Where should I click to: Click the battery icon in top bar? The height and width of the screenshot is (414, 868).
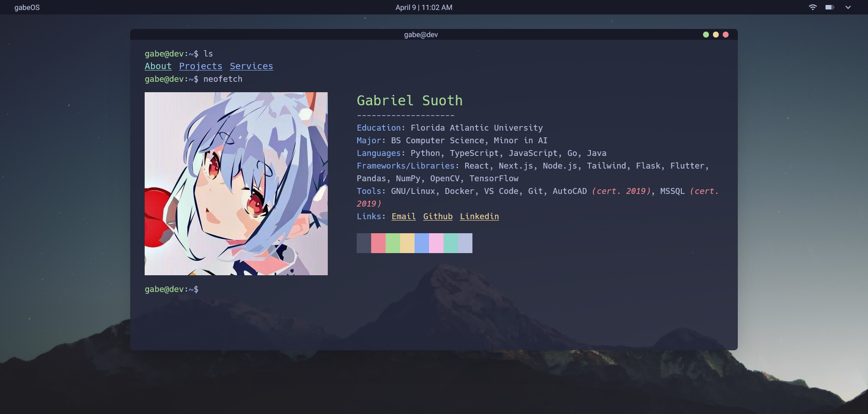tap(830, 7)
